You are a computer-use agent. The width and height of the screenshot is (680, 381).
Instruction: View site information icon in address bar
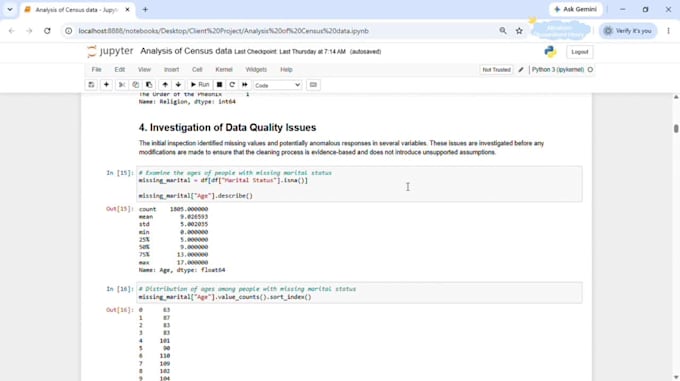tap(69, 31)
